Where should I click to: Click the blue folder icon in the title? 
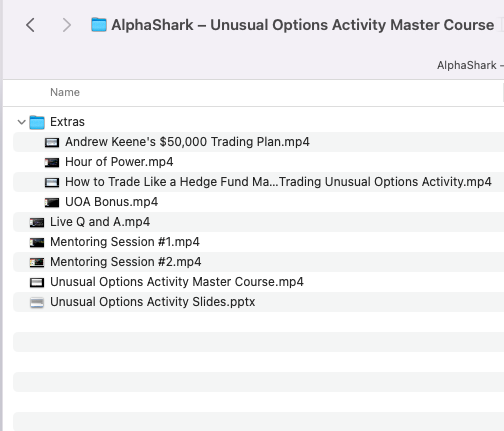pyautogui.click(x=99, y=25)
